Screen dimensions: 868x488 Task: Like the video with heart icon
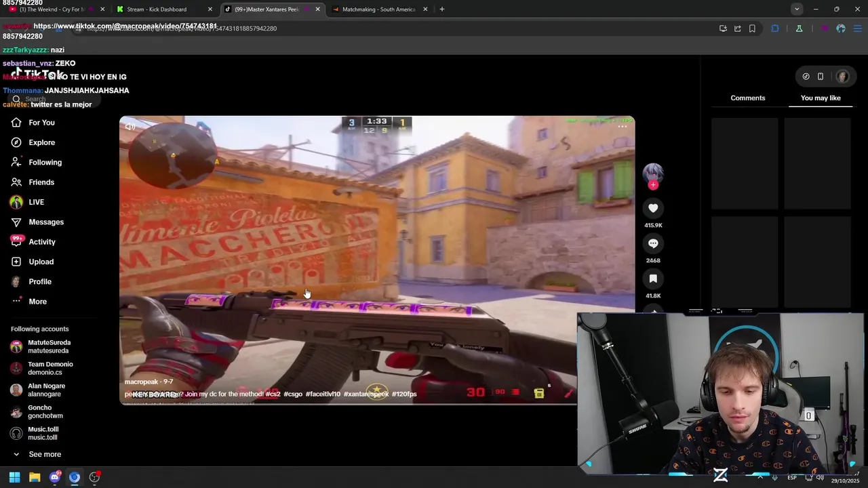(x=653, y=208)
